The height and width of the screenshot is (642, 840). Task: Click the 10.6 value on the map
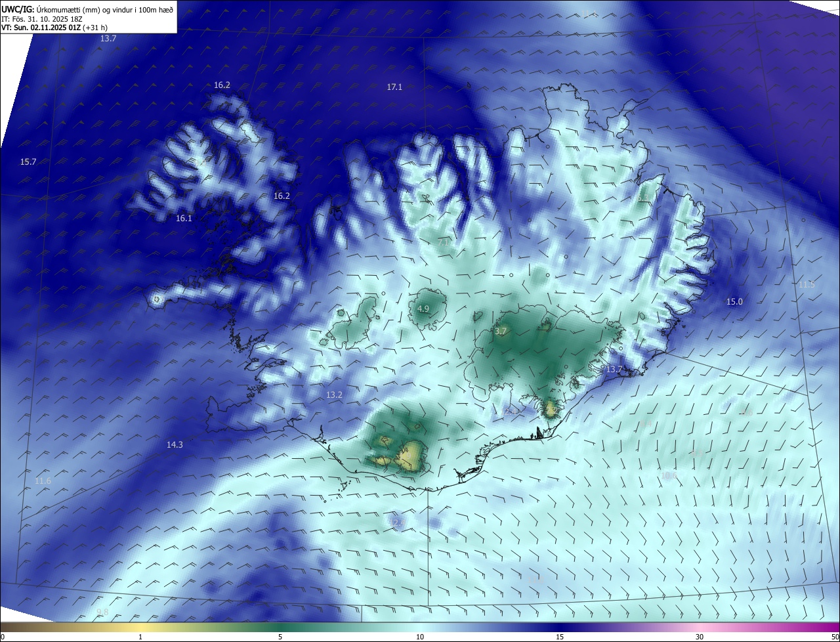669,475
